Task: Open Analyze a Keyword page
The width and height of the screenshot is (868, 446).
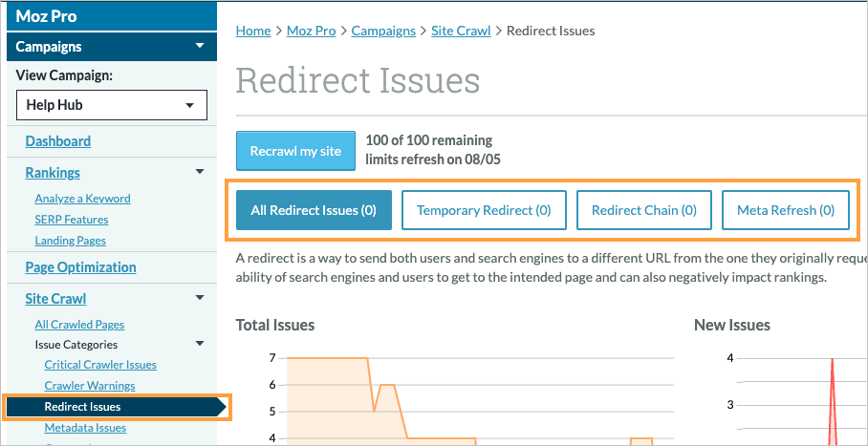Action: tap(82, 199)
